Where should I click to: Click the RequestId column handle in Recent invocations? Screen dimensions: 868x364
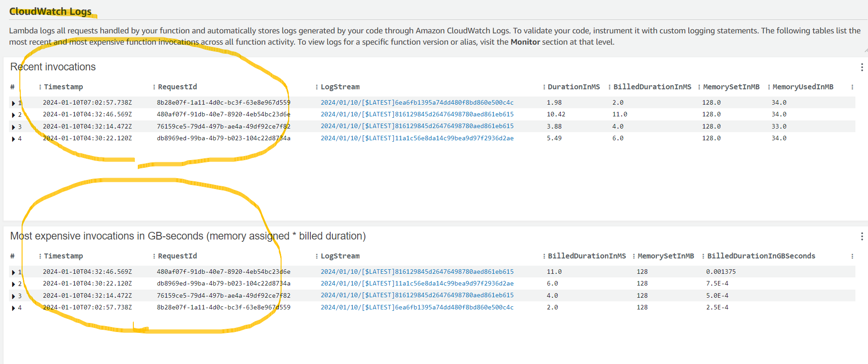[154, 87]
